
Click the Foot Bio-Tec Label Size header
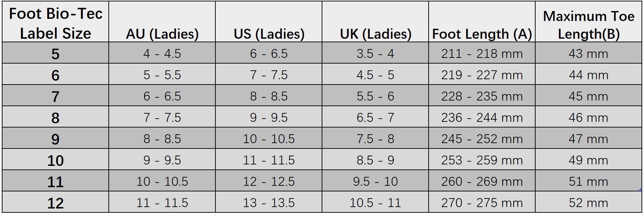55,22
